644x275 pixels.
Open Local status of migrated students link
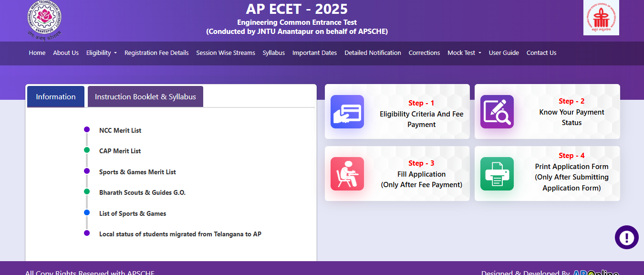180,234
